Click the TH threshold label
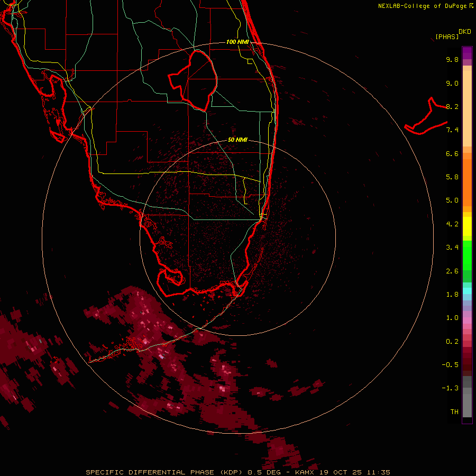The height and width of the screenshot is (476, 476). tap(454, 412)
